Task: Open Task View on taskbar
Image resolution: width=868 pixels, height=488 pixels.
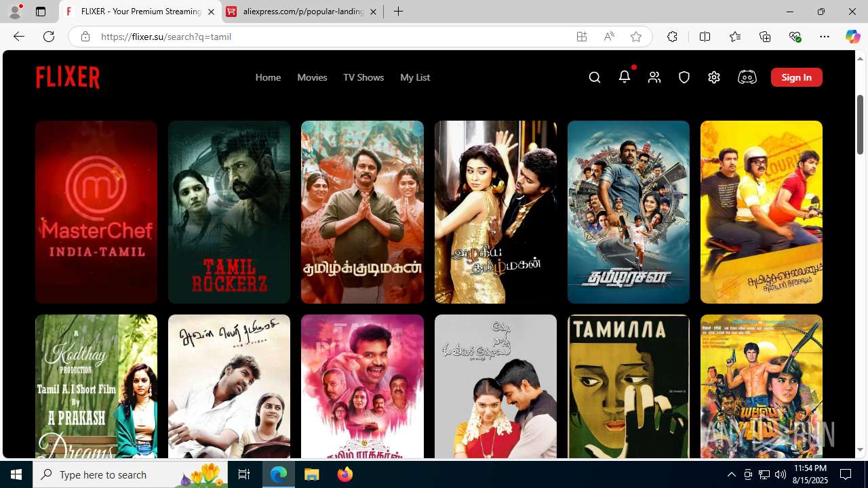Action: tap(244, 474)
